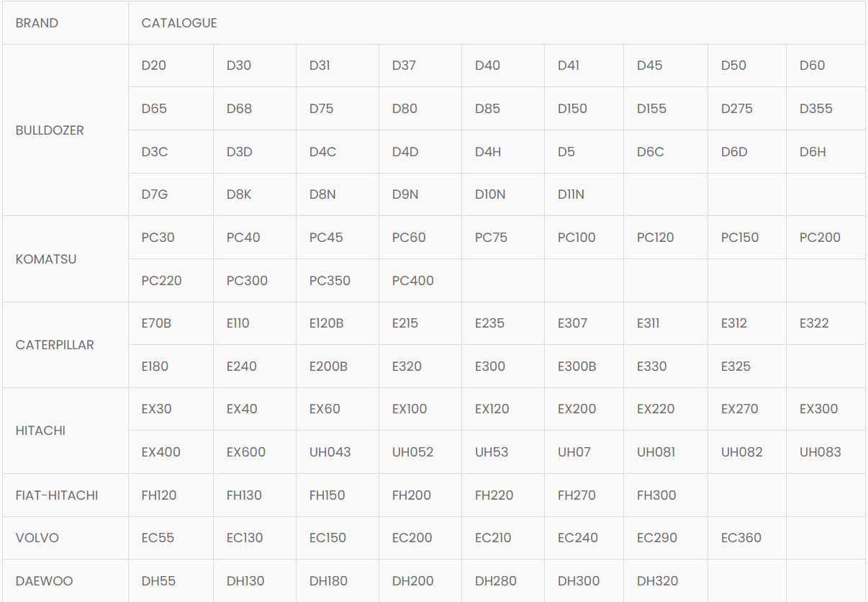Image resolution: width=868 pixels, height=602 pixels.
Task: Select PC200 in the Komatsu row
Action: pyautogui.click(x=826, y=238)
